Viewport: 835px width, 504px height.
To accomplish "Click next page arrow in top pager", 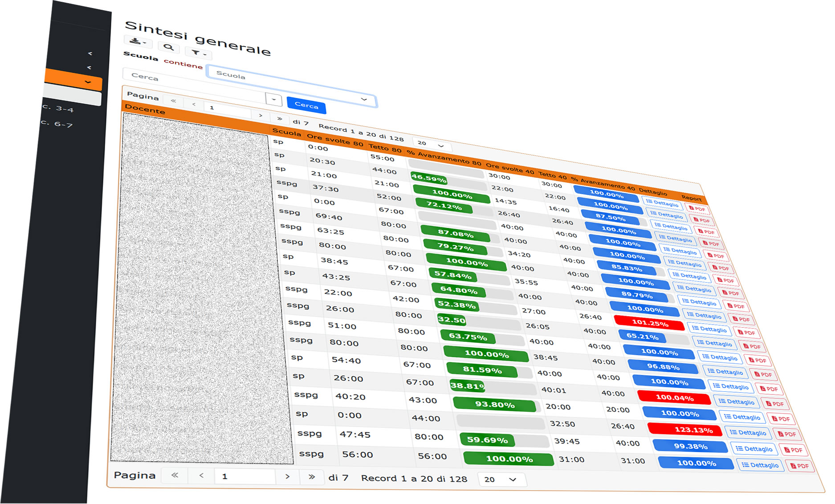I will pyautogui.click(x=261, y=115).
